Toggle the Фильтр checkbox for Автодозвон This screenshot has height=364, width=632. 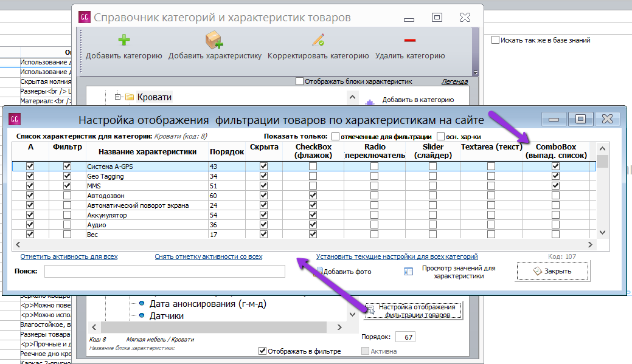68,195
